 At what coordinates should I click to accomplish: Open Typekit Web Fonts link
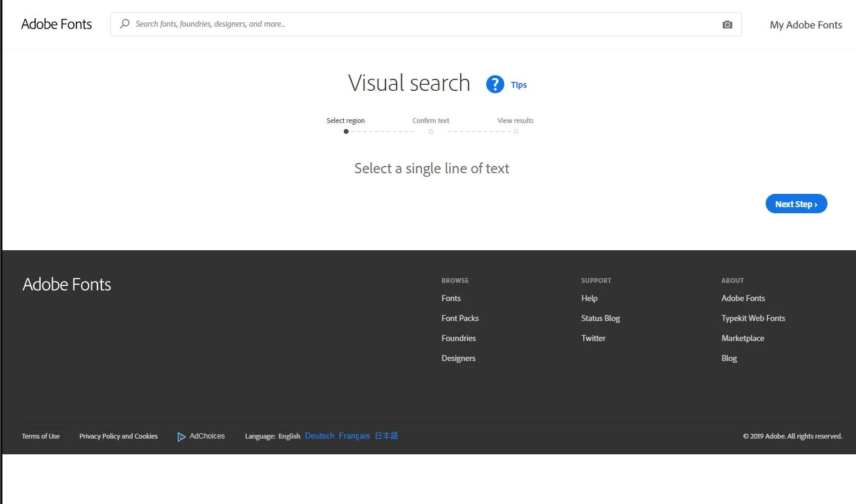754,318
